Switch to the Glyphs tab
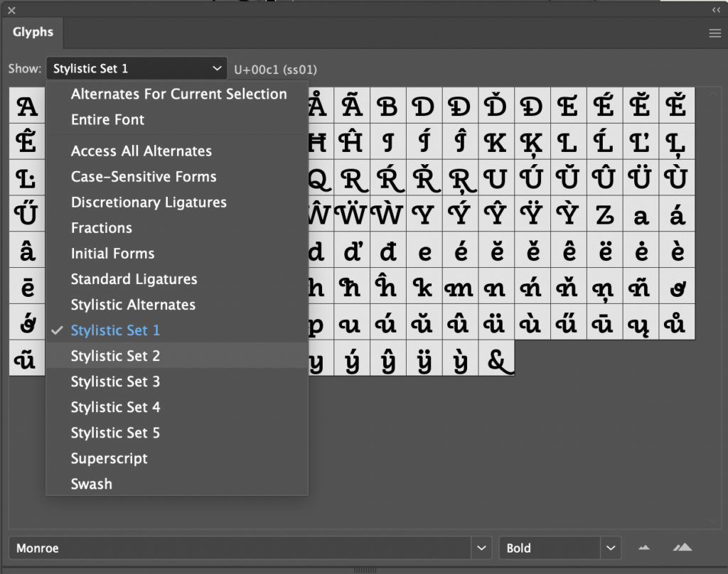 click(x=33, y=32)
